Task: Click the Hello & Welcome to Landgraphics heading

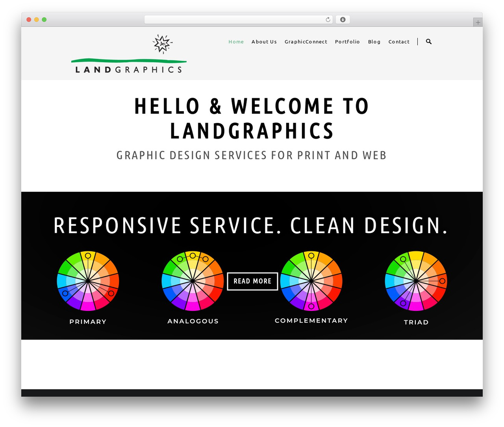Action: pos(252,119)
